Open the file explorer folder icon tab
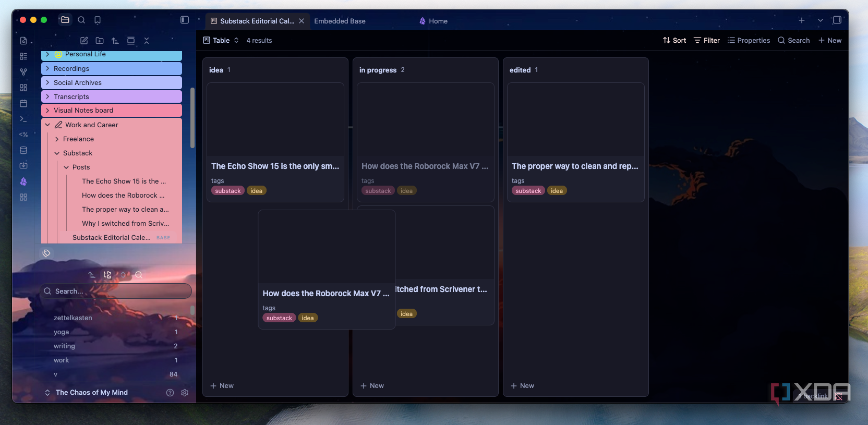Screen dimensions: 868x425 [65, 20]
